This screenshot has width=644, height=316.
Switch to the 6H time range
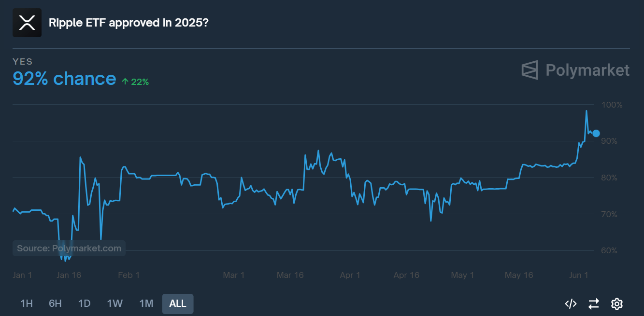[55, 303]
